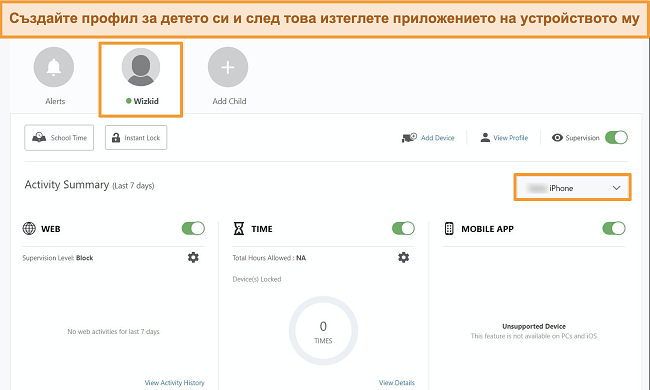This screenshot has width=650, height=390.
Task: Click the device locked times circle
Action: 323,331
